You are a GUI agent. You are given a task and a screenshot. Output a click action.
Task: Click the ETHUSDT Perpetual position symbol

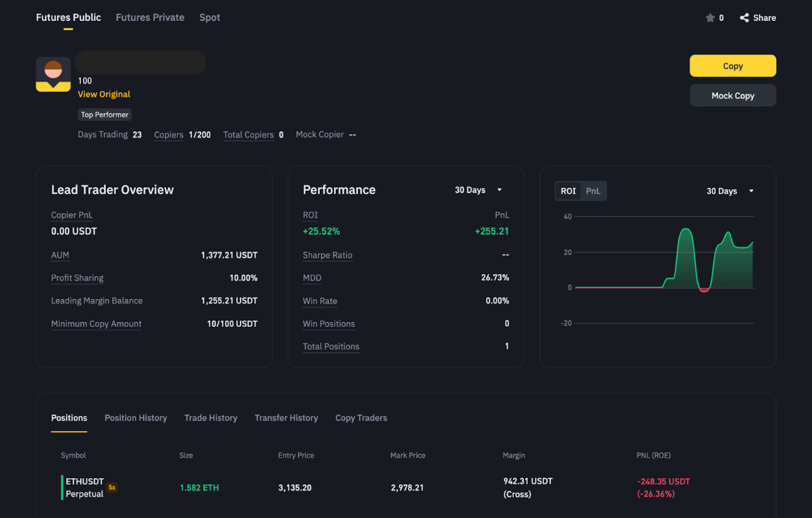click(x=84, y=487)
